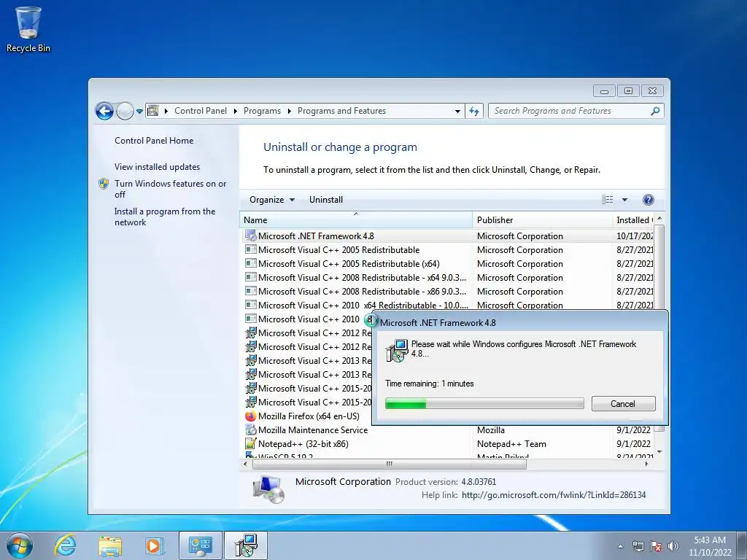Open Install a program from the network
This screenshot has height=560, width=747.
coord(164,217)
